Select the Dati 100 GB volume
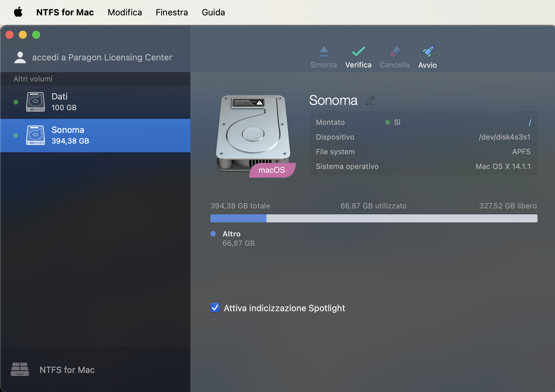 pos(95,102)
